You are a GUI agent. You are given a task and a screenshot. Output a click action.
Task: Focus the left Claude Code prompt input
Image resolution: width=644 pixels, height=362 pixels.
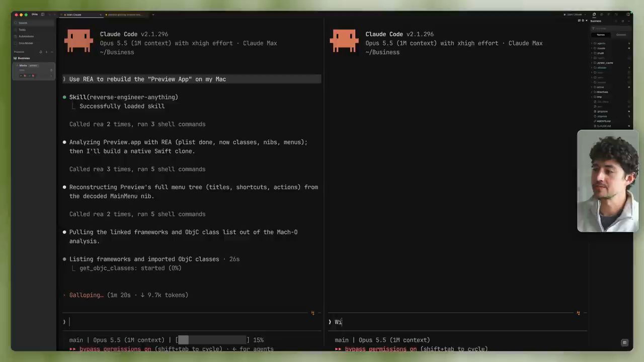192,322
